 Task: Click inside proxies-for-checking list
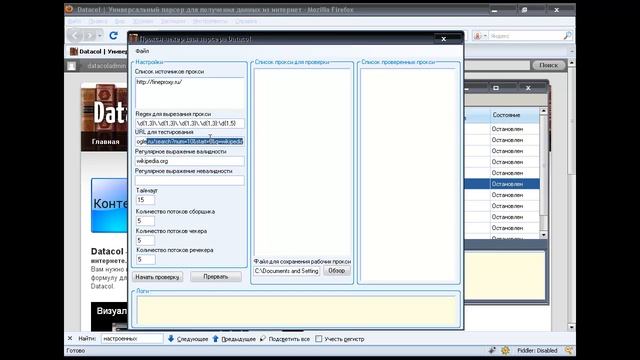click(x=302, y=162)
